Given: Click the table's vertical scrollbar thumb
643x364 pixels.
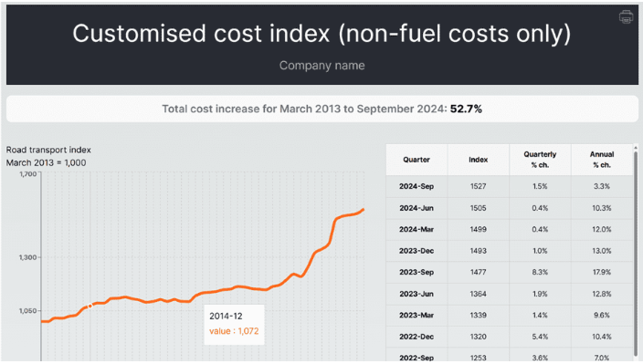Looking at the screenshot, I should pyautogui.click(x=636, y=252).
